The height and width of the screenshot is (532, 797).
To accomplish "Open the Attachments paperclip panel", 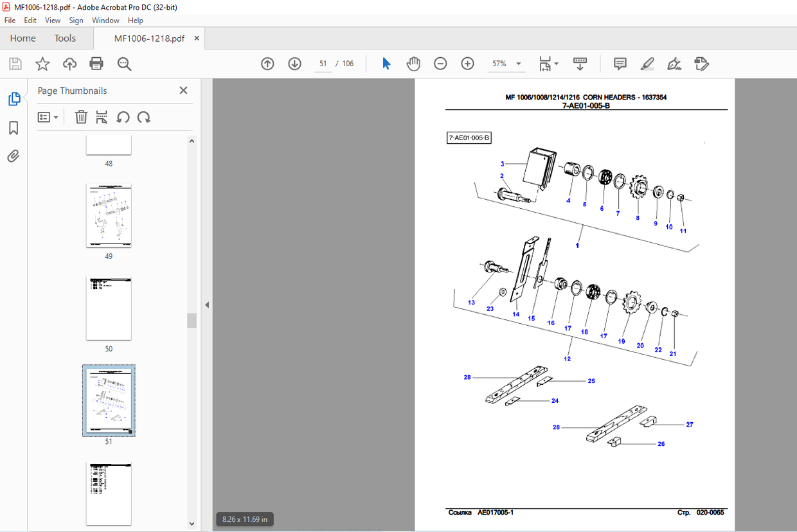I will [x=13, y=156].
